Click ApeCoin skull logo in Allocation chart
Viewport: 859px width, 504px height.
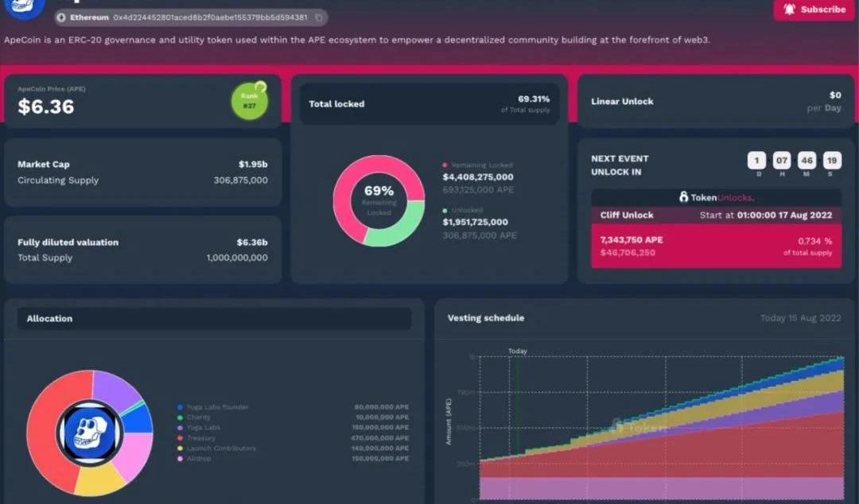(x=89, y=432)
